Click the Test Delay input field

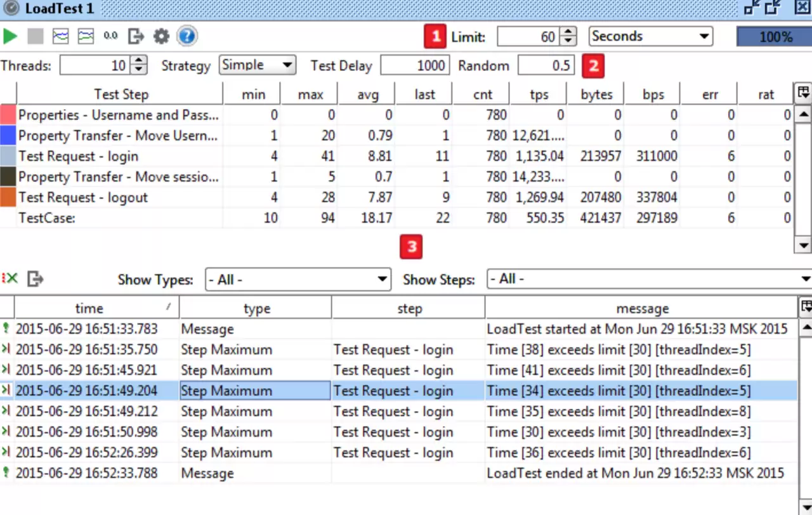415,65
